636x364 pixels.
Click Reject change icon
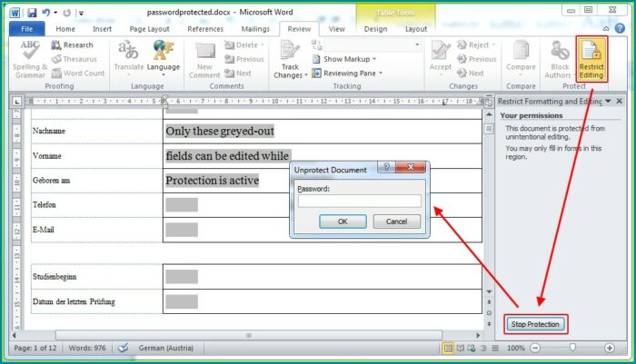[462, 45]
